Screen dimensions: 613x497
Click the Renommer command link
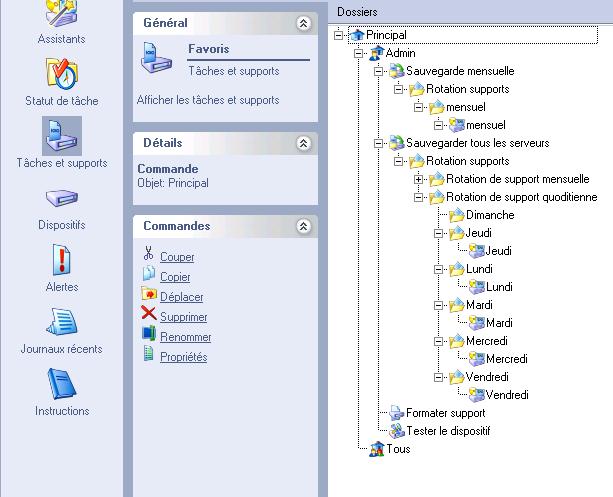(x=185, y=337)
